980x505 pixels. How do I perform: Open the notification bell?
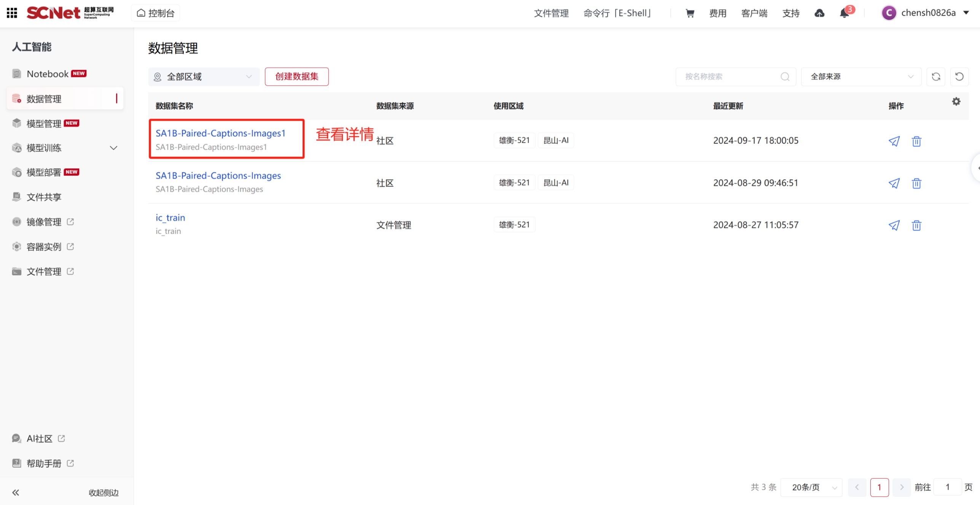(844, 13)
